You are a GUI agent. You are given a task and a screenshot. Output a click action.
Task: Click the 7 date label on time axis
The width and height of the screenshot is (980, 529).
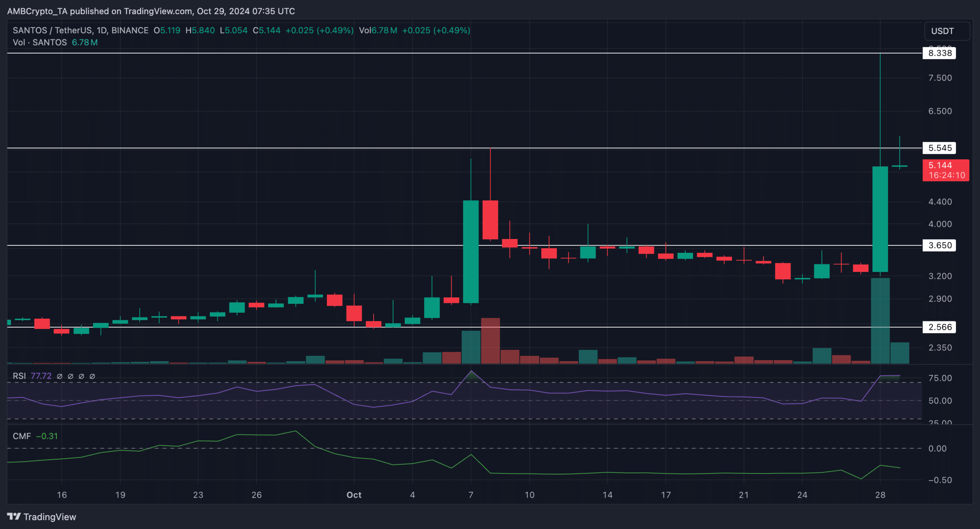pyautogui.click(x=471, y=495)
